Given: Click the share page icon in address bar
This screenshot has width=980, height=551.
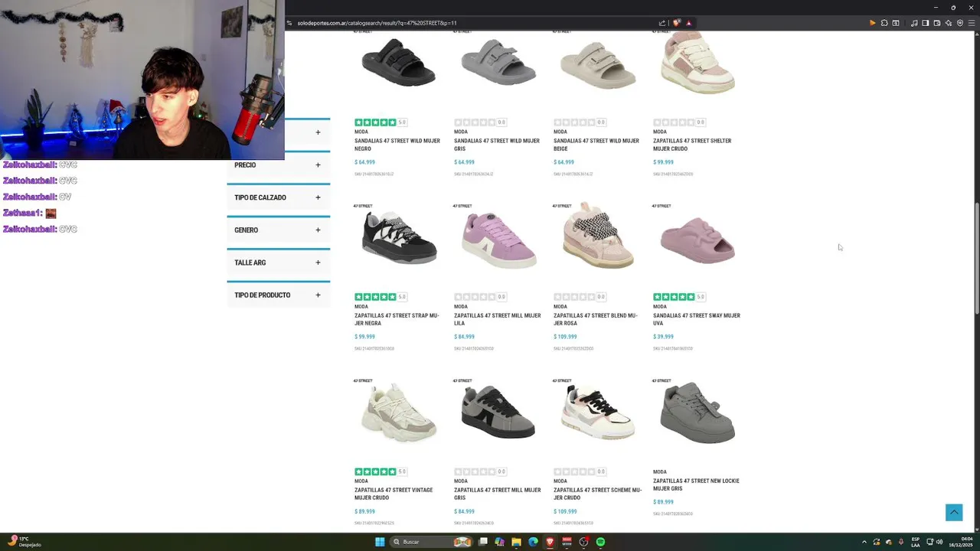Looking at the screenshot, I should tap(662, 23).
